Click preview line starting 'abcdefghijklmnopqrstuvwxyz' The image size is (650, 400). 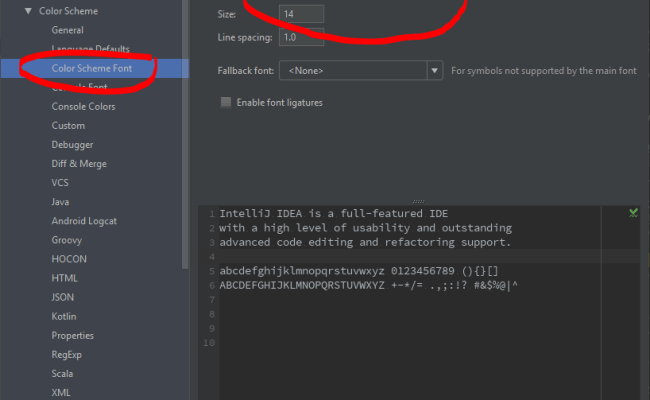[x=359, y=271]
